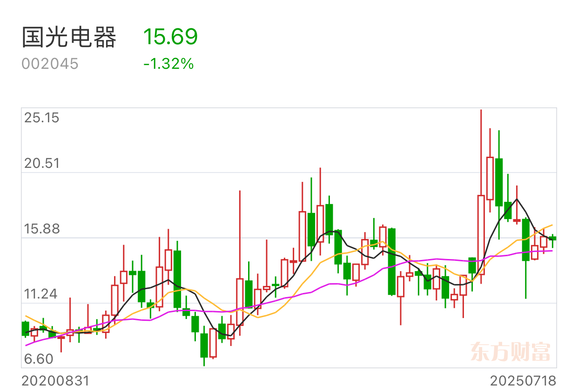Click the end date 20250718

pyautogui.click(x=523, y=381)
